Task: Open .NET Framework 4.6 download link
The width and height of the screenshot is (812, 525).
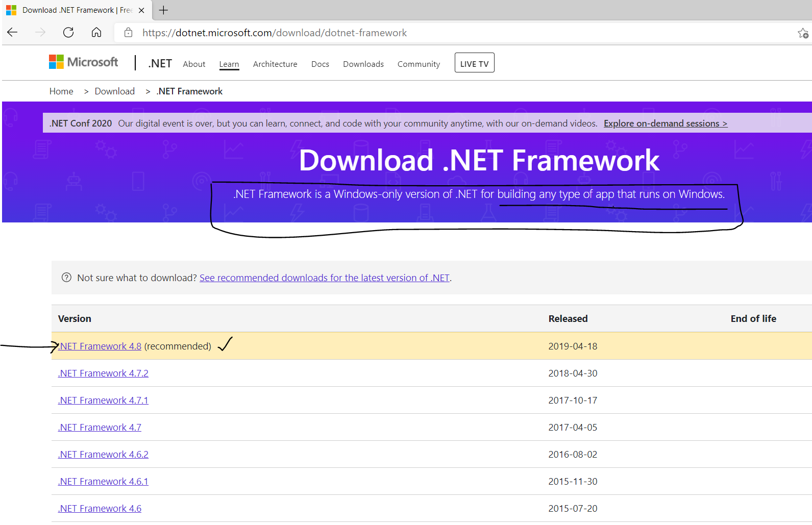Action: (x=100, y=508)
